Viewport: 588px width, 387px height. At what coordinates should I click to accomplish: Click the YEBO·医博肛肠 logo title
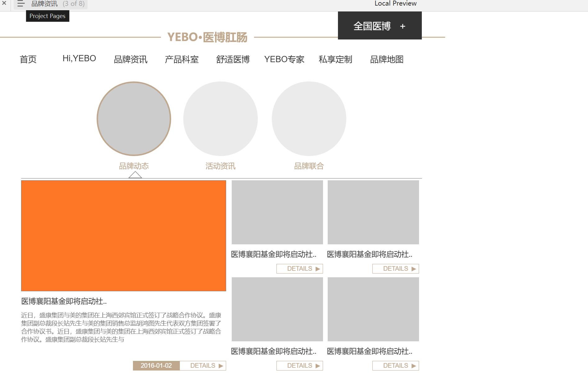pyautogui.click(x=207, y=37)
